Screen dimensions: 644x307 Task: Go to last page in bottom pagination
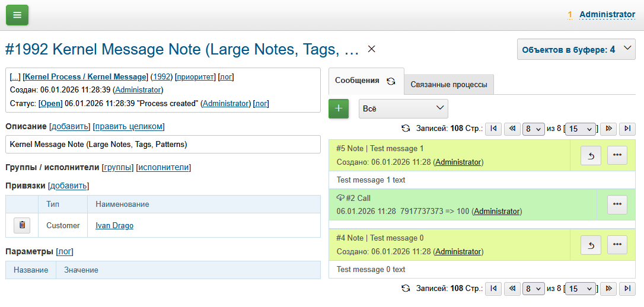tap(627, 289)
